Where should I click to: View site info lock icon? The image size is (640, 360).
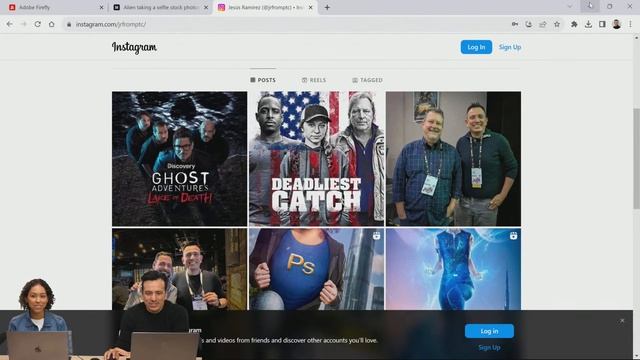point(69,24)
